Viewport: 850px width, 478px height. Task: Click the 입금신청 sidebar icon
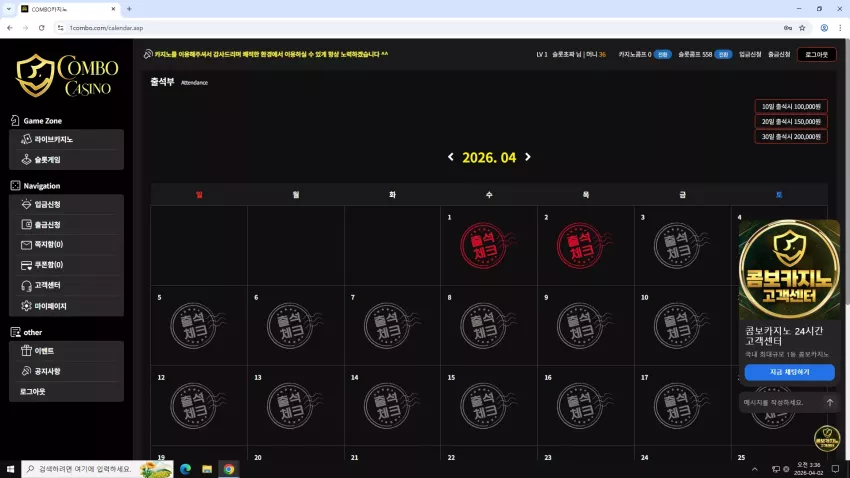point(26,204)
